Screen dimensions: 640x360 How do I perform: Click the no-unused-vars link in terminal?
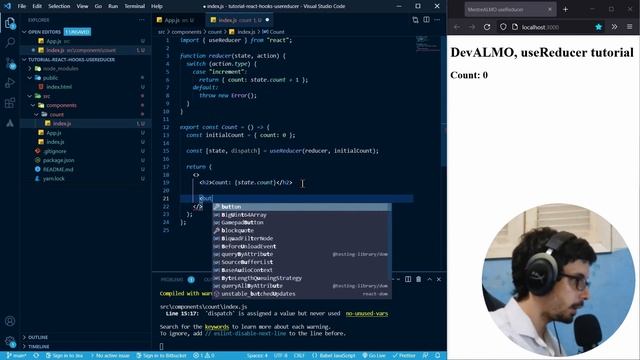click(x=367, y=313)
